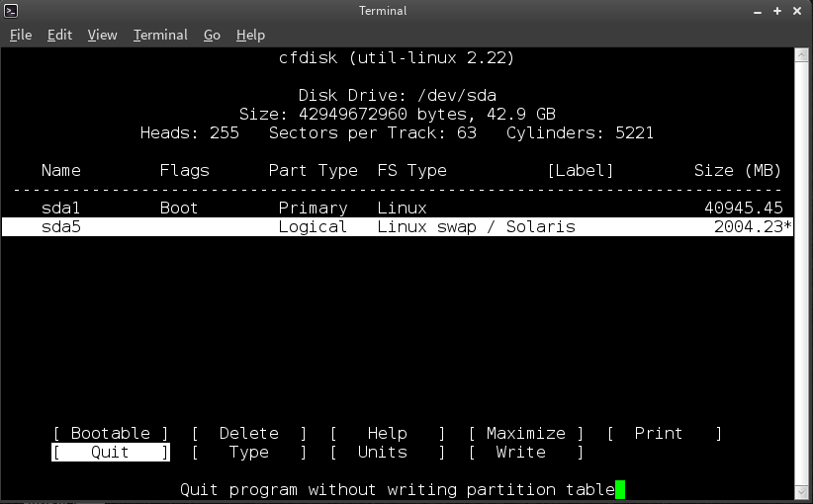Screen dimensions: 813x504
Task: Click the Primary part type entry
Action: 313,209
